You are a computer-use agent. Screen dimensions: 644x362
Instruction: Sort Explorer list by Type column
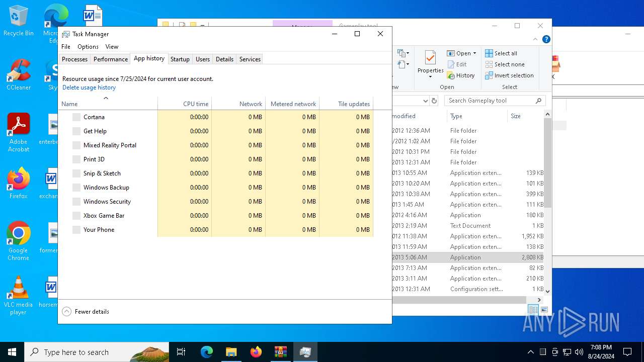pos(477,116)
